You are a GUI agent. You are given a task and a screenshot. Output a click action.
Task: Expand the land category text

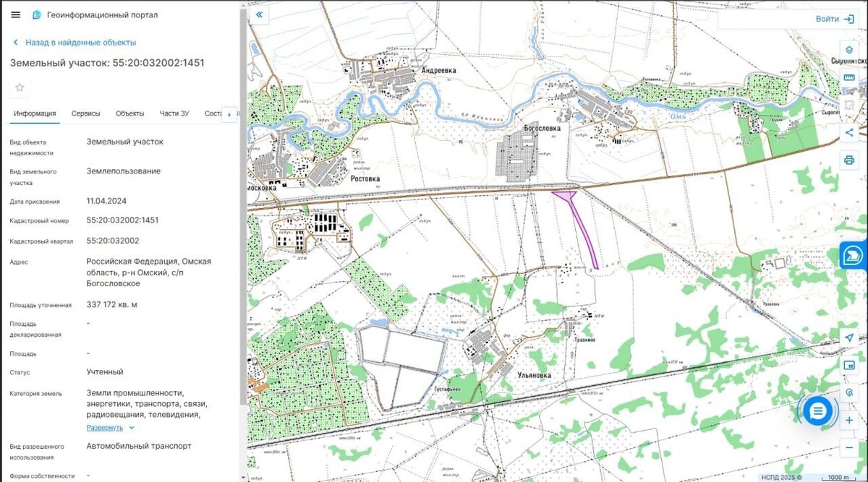click(x=132, y=428)
